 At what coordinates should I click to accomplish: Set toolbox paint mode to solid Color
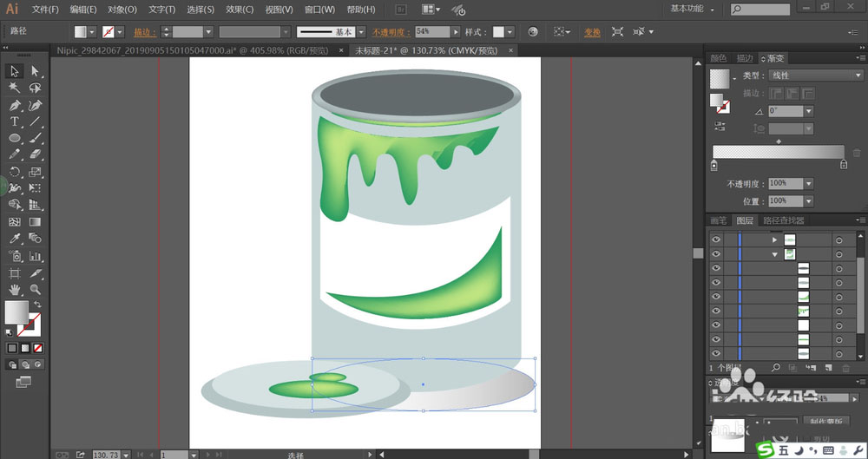point(12,348)
